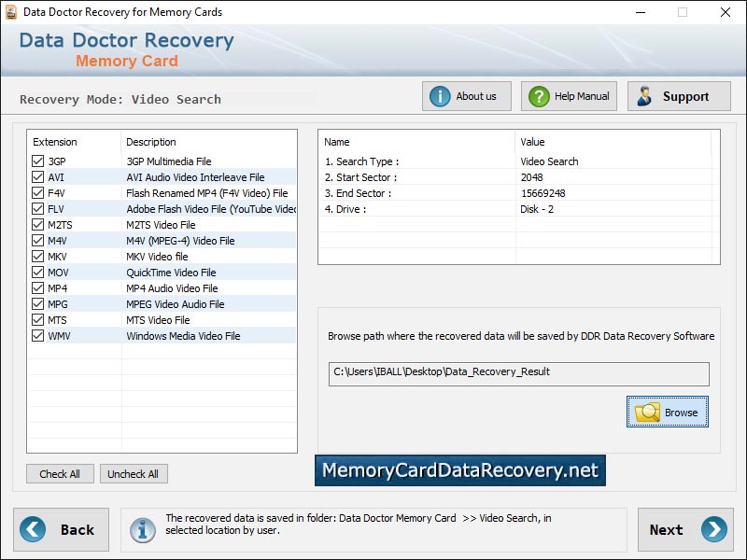
Task: Click the '1. Search Type :' row
Action: pos(519,161)
